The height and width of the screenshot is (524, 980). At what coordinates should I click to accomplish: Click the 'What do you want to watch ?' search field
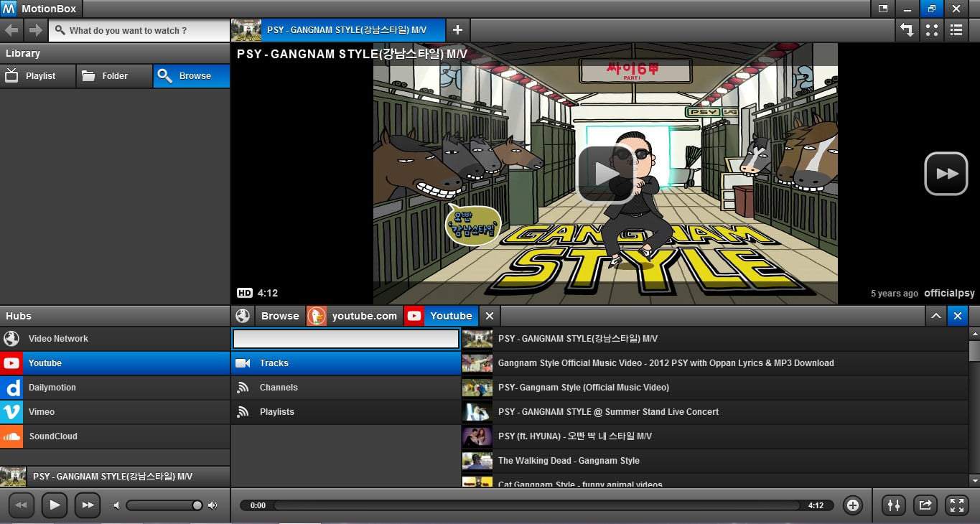pyautogui.click(x=140, y=30)
